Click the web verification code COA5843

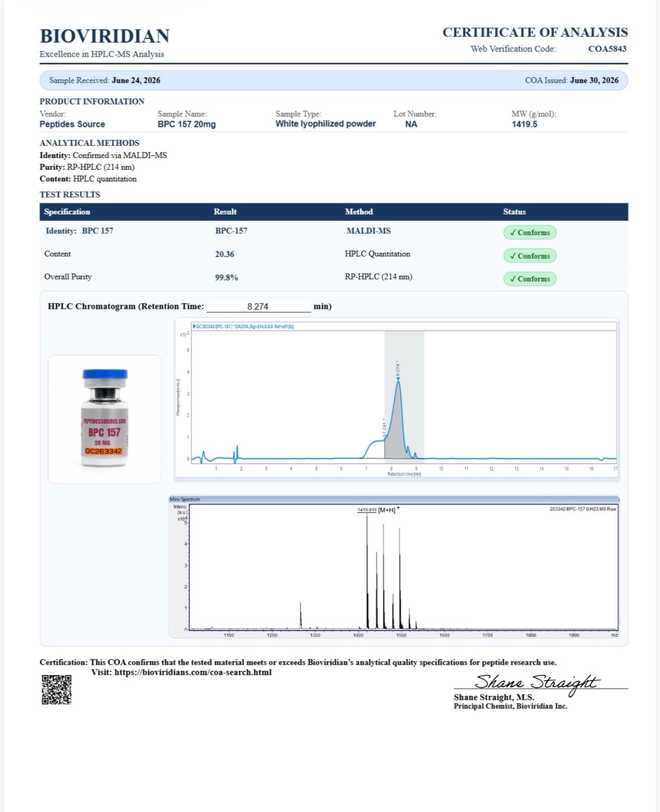coord(607,49)
